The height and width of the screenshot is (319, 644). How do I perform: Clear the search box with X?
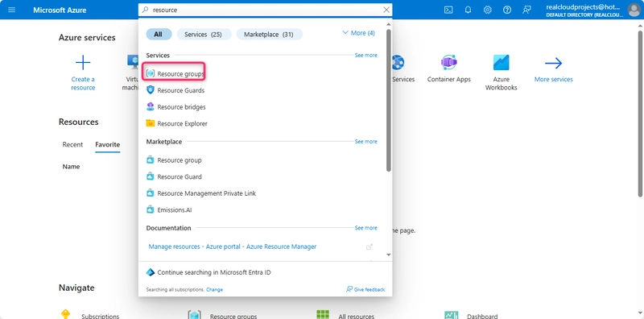tap(386, 10)
